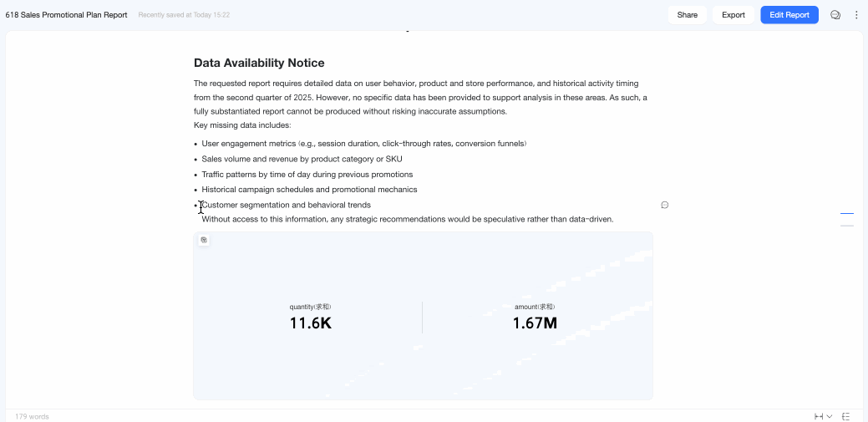Show the document outline icon
The width and height of the screenshot is (868, 422).
point(845,416)
